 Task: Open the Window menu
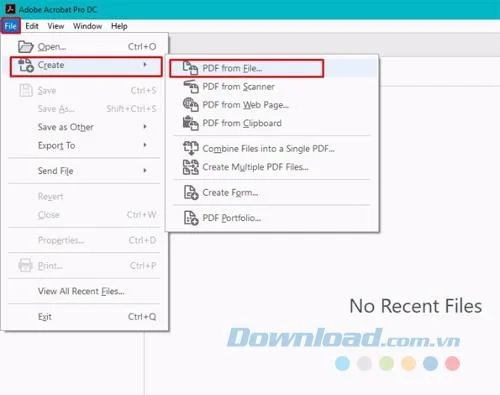tap(88, 26)
